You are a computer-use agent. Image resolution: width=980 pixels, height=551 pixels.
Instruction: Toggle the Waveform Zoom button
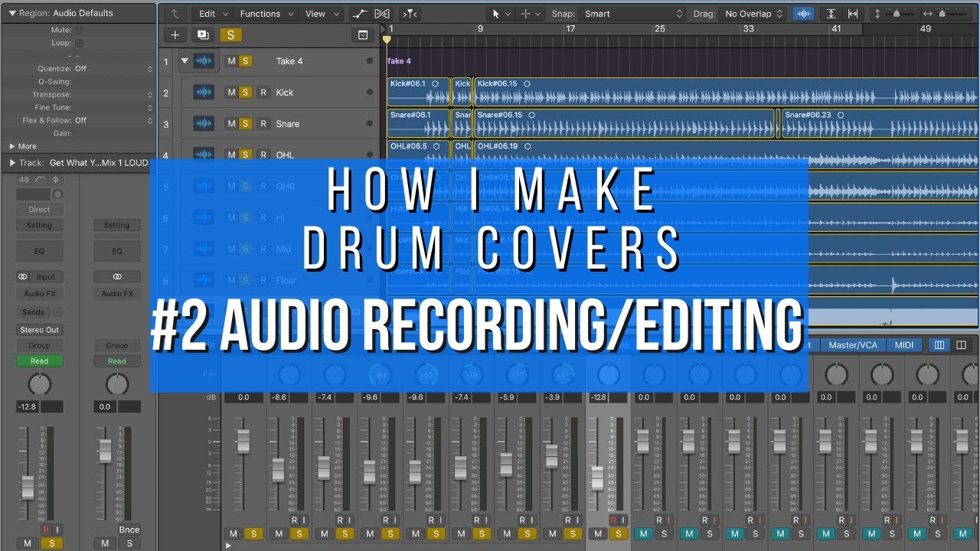coord(803,13)
